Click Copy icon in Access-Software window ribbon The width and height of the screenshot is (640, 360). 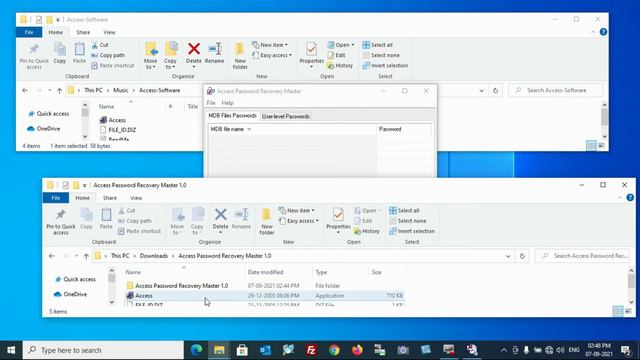(60, 53)
